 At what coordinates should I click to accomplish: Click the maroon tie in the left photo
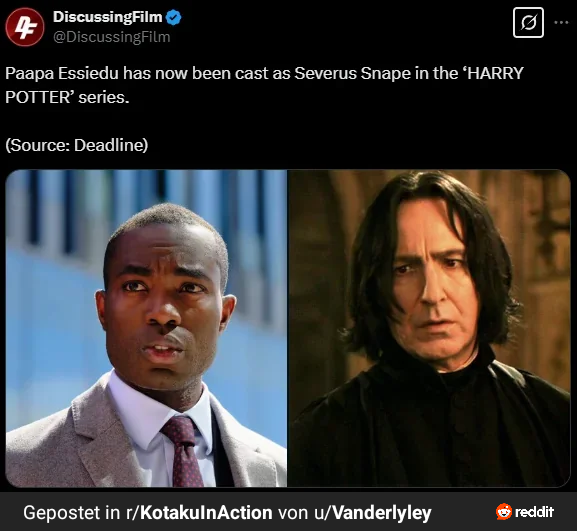point(183,452)
